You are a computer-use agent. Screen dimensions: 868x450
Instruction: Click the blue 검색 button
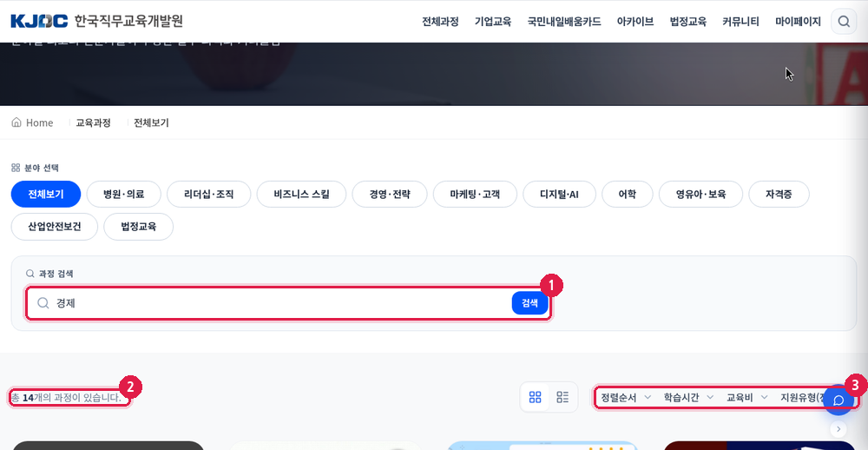pyautogui.click(x=529, y=302)
